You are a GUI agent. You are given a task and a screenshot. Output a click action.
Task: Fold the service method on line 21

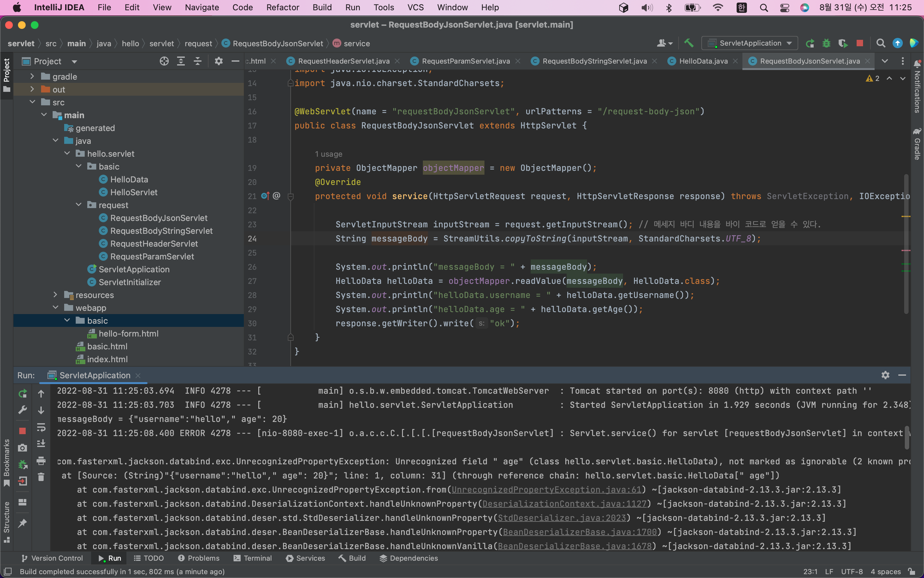pyautogui.click(x=290, y=197)
